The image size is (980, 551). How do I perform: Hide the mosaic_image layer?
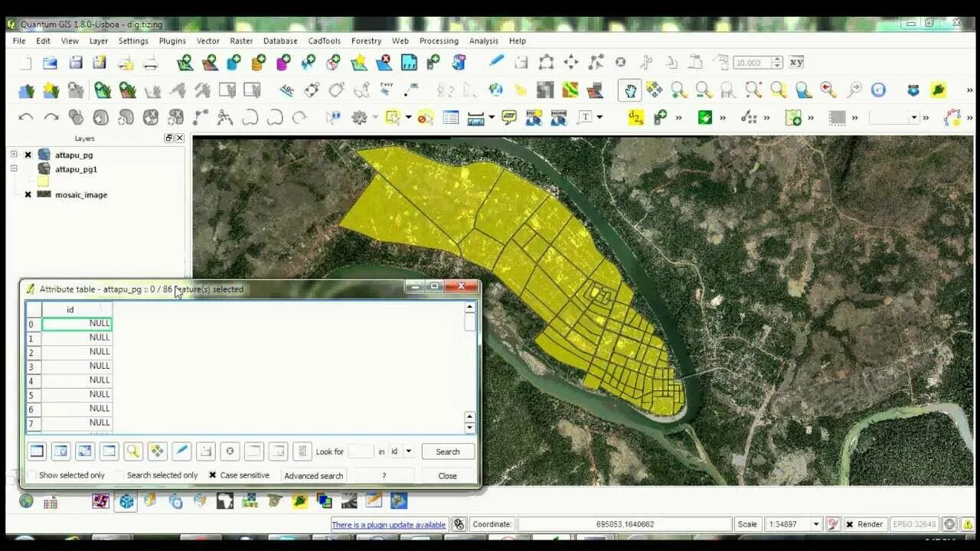[28, 195]
